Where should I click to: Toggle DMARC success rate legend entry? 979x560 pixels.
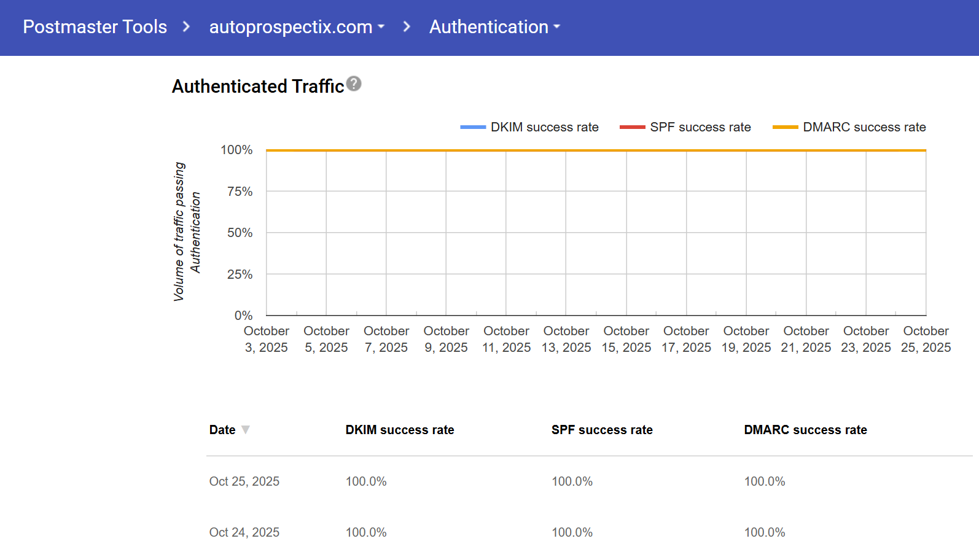(x=864, y=127)
